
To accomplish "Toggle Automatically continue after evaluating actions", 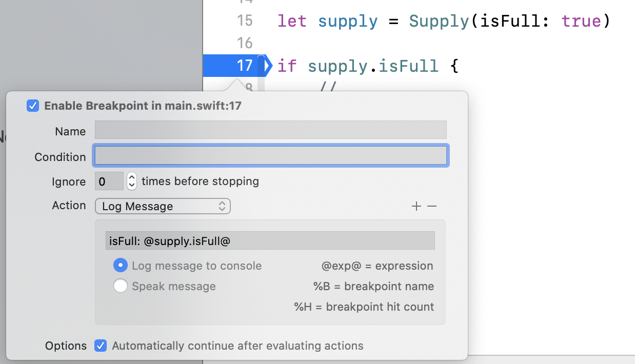I will click(101, 346).
